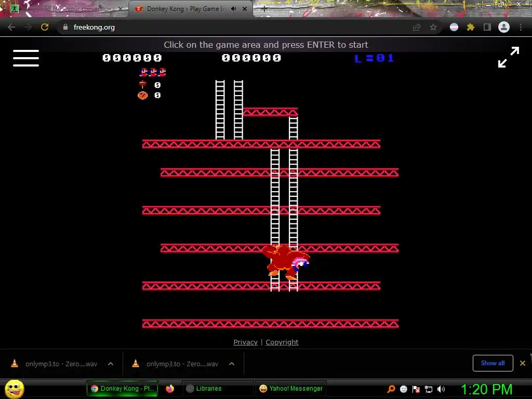
Task: Open a new browser tab
Action: (x=264, y=9)
